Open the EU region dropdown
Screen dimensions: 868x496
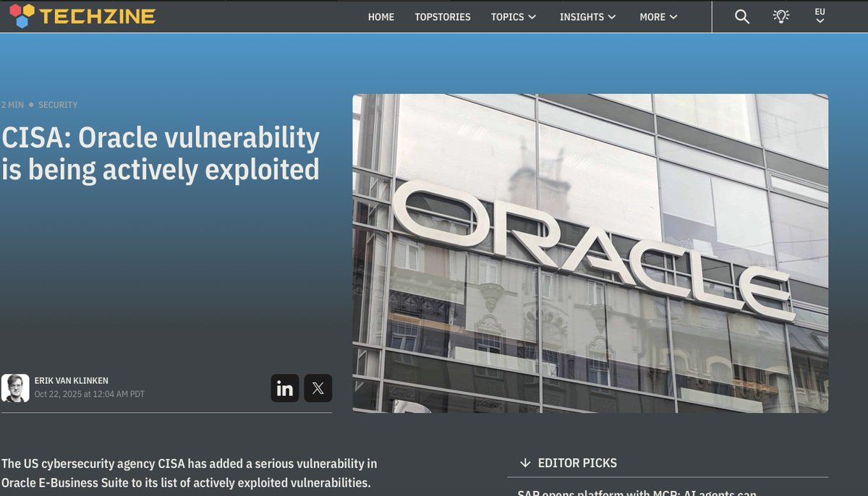click(x=820, y=16)
